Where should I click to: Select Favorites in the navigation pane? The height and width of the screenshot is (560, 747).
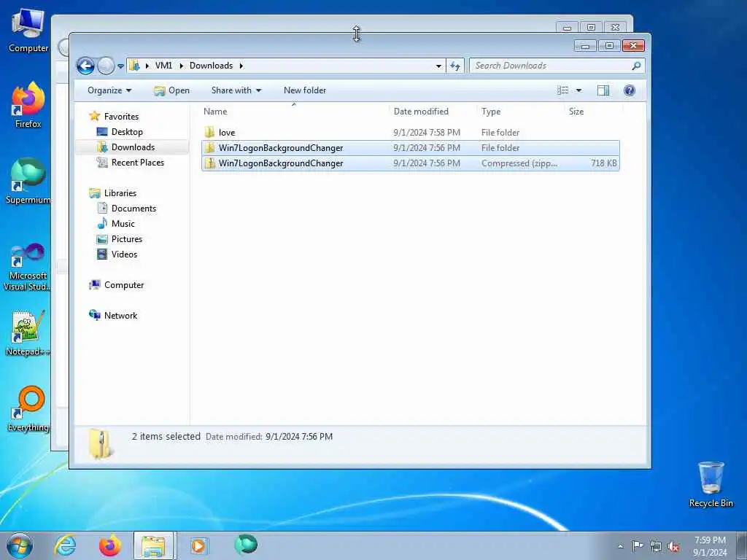click(x=121, y=116)
